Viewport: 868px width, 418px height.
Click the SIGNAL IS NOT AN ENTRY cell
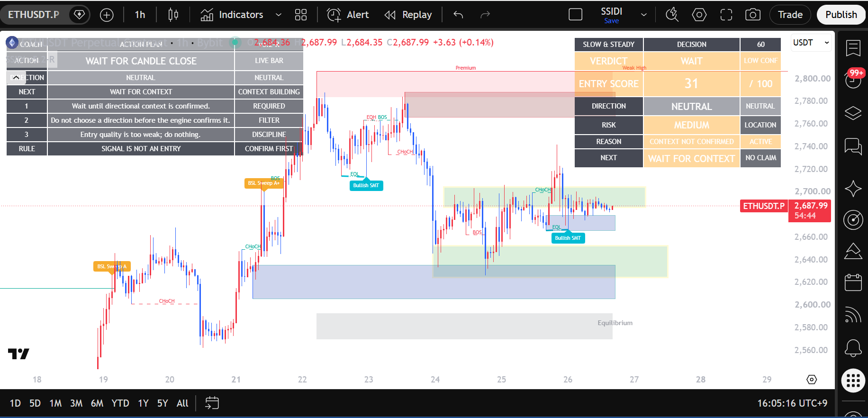141,149
